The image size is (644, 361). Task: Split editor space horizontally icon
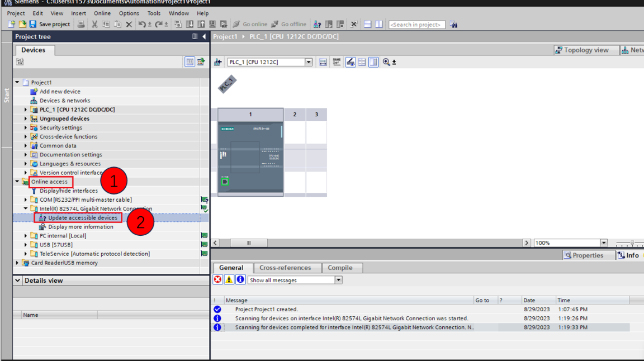tap(368, 24)
